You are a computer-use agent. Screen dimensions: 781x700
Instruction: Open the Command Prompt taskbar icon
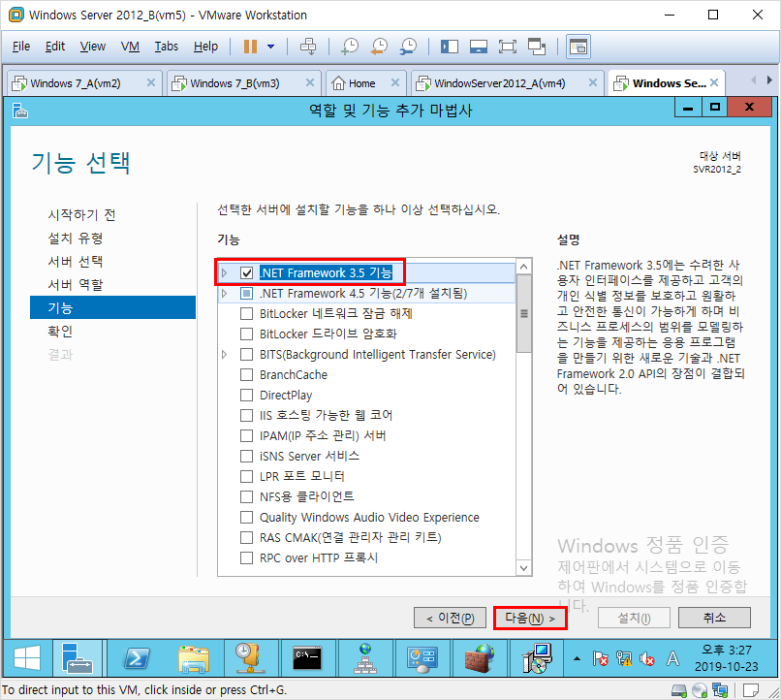pyautogui.click(x=308, y=658)
